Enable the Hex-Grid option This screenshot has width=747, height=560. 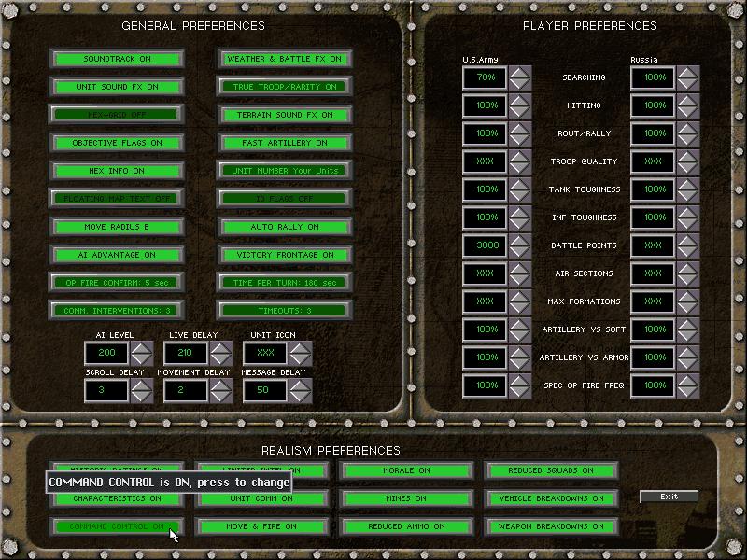(117, 115)
